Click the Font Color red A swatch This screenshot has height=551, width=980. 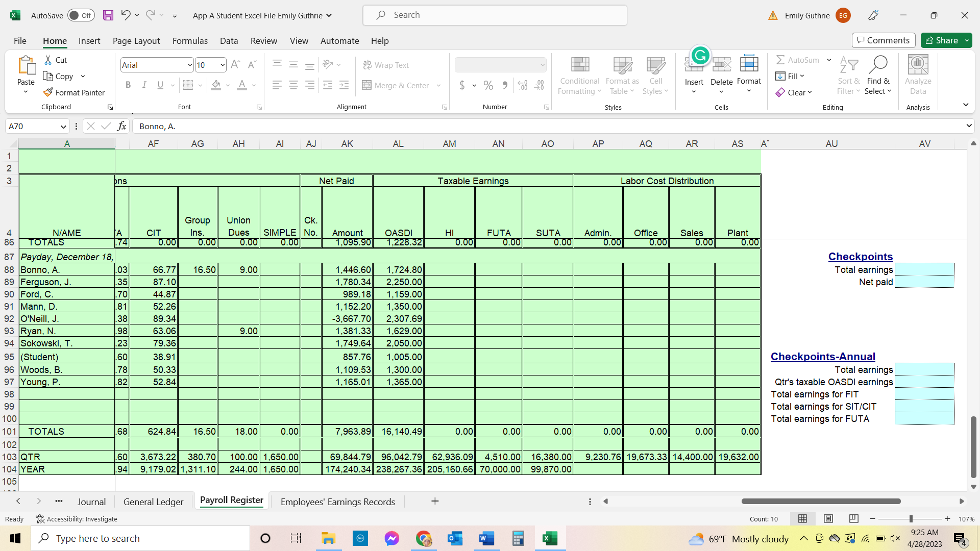pos(242,85)
